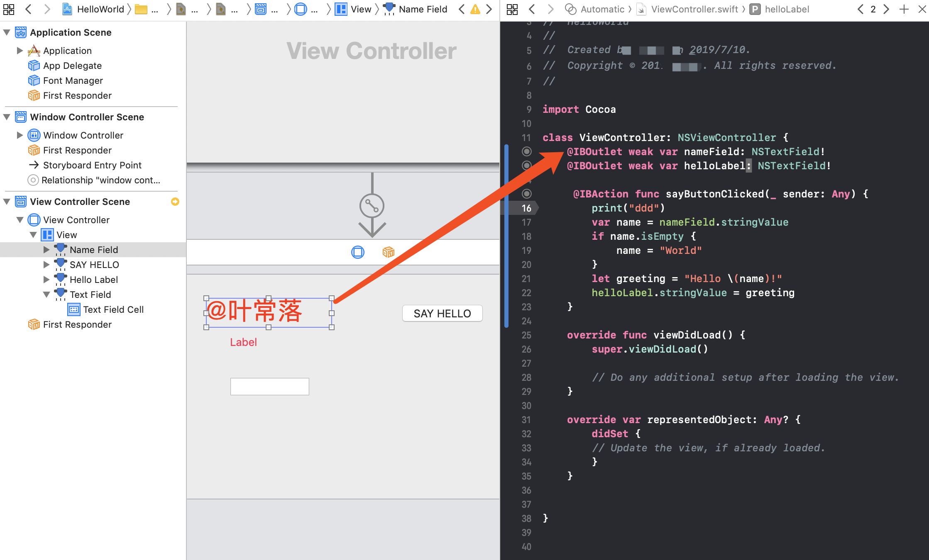
Task: Click the IBOutlet circle for helloLabel
Action: tap(526, 166)
